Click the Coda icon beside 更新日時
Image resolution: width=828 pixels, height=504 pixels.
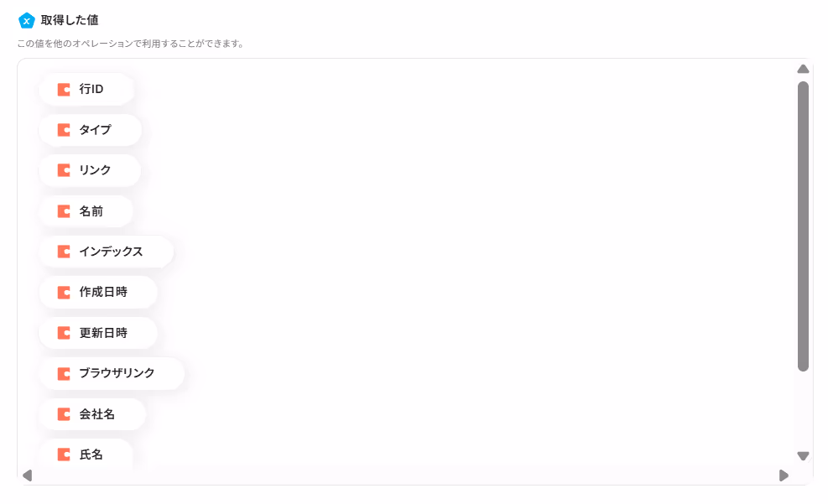pos(64,333)
